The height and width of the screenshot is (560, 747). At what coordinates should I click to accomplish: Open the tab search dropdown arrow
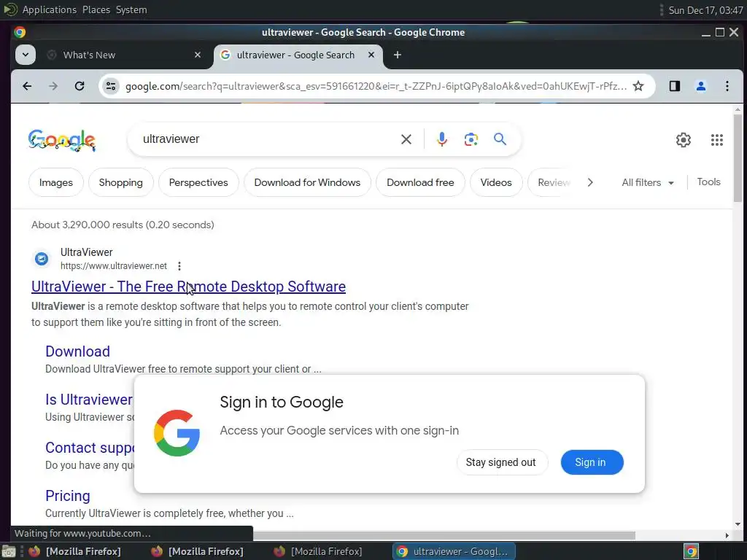(x=26, y=55)
